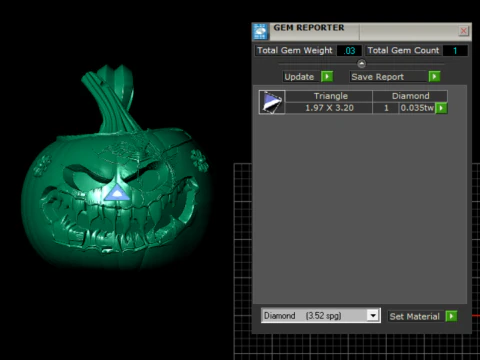
Task: Click the Total Gem Weight value .03
Action: click(349, 51)
